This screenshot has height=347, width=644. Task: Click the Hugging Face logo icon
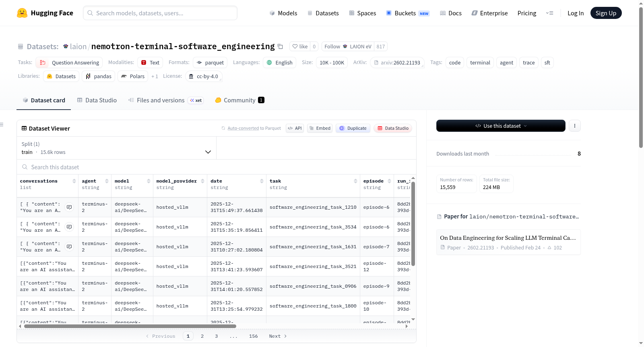click(x=22, y=13)
